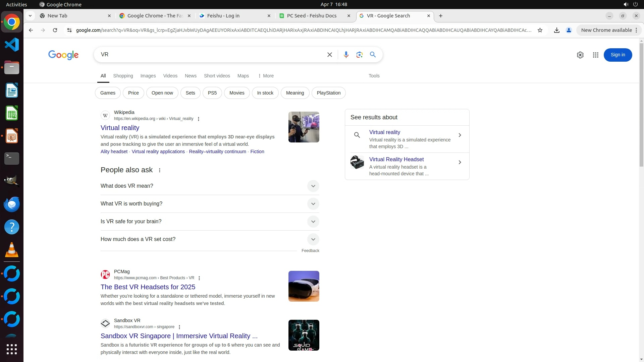Bookmark this page with star icon

pyautogui.click(x=540, y=30)
